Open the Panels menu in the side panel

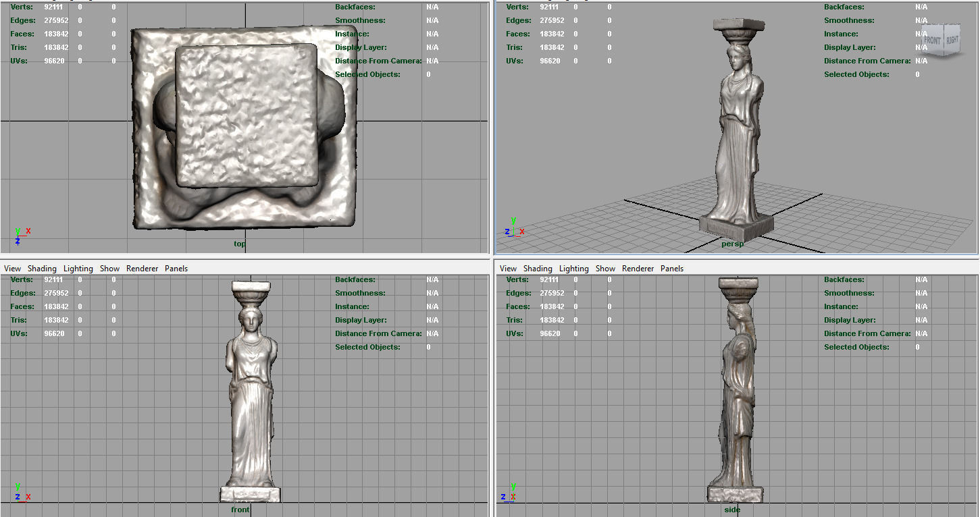coord(672,269)
